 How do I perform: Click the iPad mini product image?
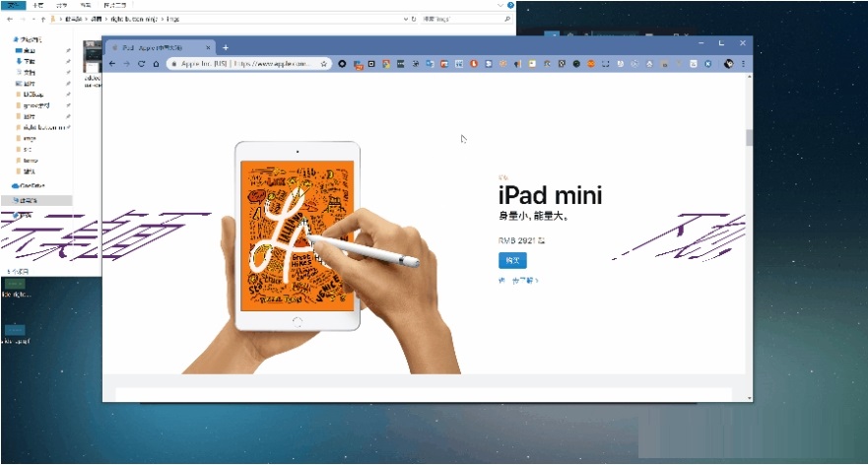tap(321, 257)
